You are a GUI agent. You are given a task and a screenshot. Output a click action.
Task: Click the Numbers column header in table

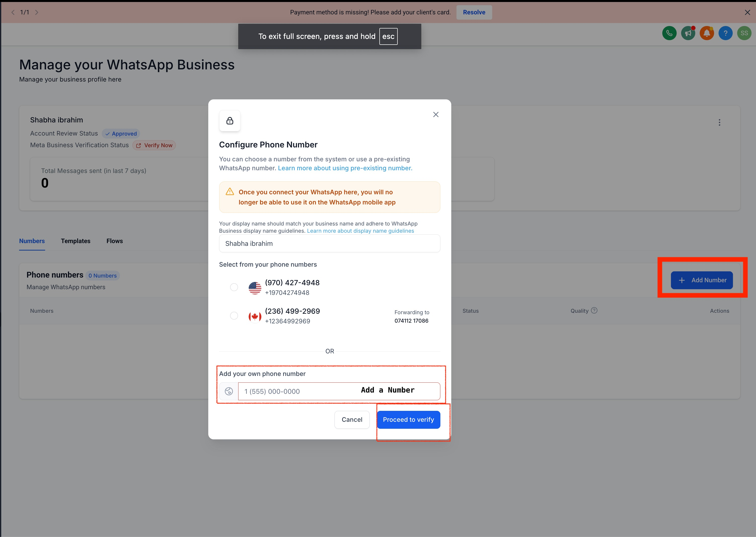tap(42, 311)
